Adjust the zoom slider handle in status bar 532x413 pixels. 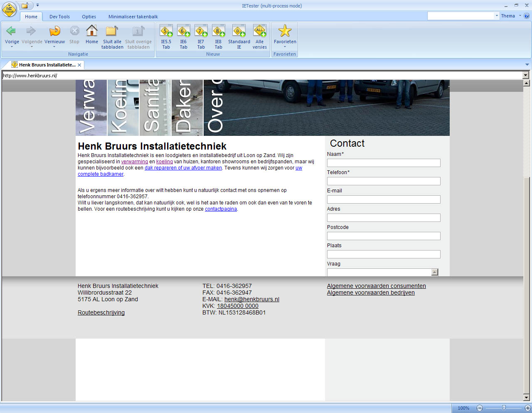(x=504, y=408)
